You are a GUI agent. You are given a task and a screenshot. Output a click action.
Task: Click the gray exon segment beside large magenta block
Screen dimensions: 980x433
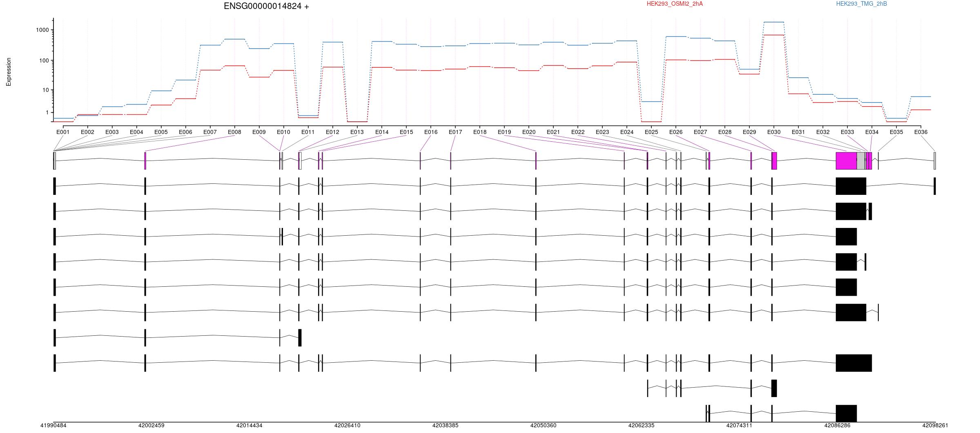(x=861, y=161)
